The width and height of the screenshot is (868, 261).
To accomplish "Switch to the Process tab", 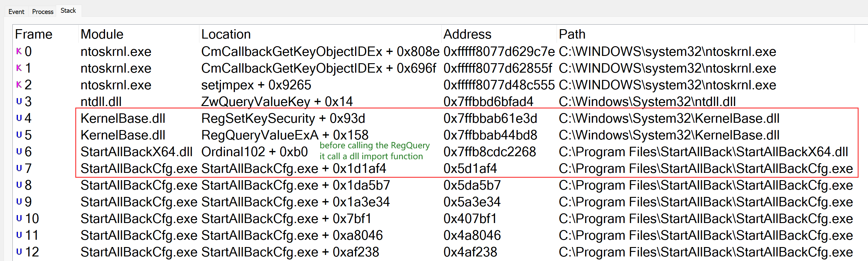I will coord(42,12).
